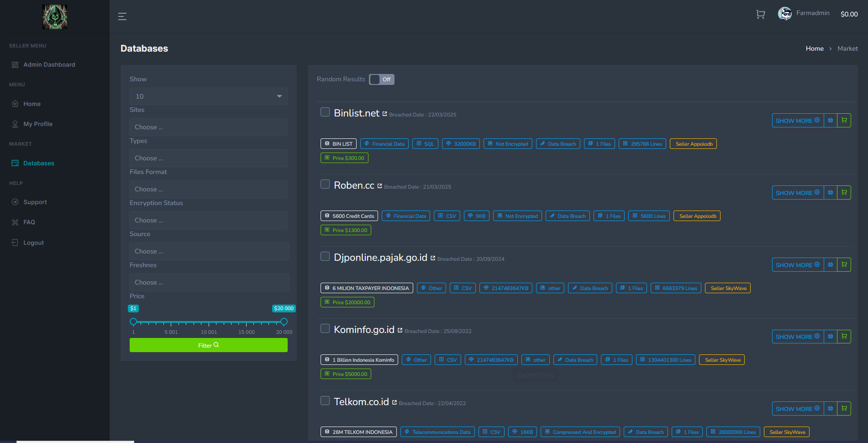Click the "Compressed And Encrypted" tag

tap(580, 432)
